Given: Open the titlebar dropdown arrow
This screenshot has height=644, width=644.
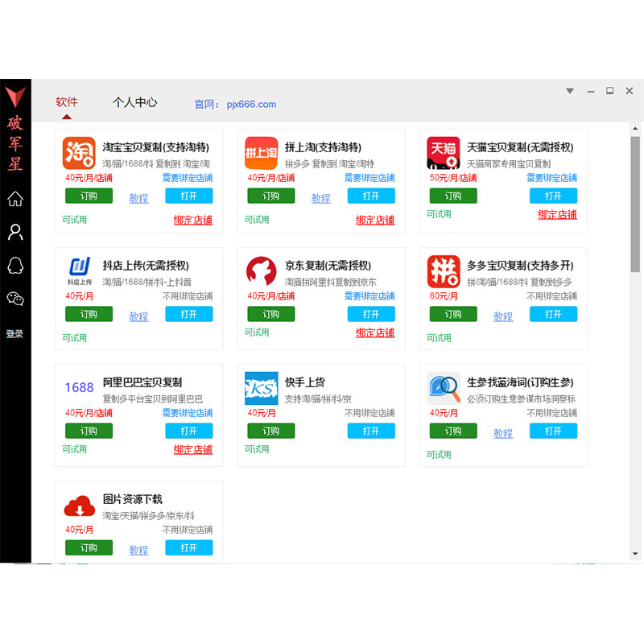Looking at the screenshot, I should [570, 91].
